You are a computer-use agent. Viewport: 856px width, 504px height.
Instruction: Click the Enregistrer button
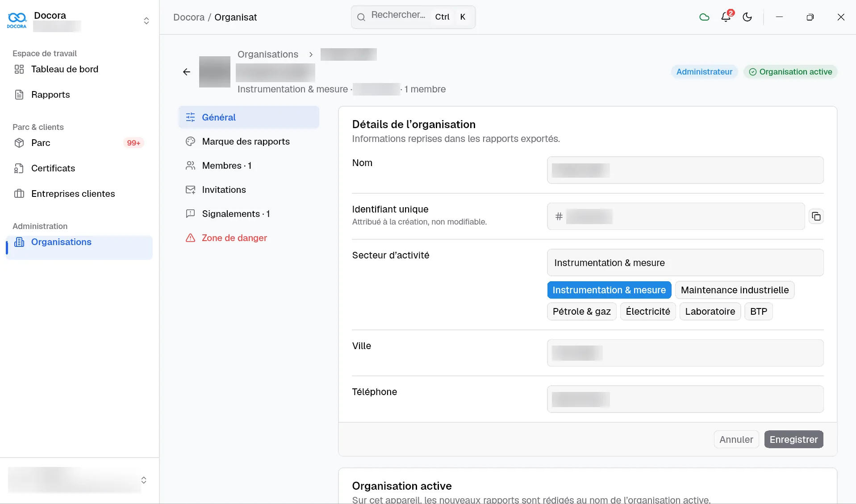tap(793, 440)
